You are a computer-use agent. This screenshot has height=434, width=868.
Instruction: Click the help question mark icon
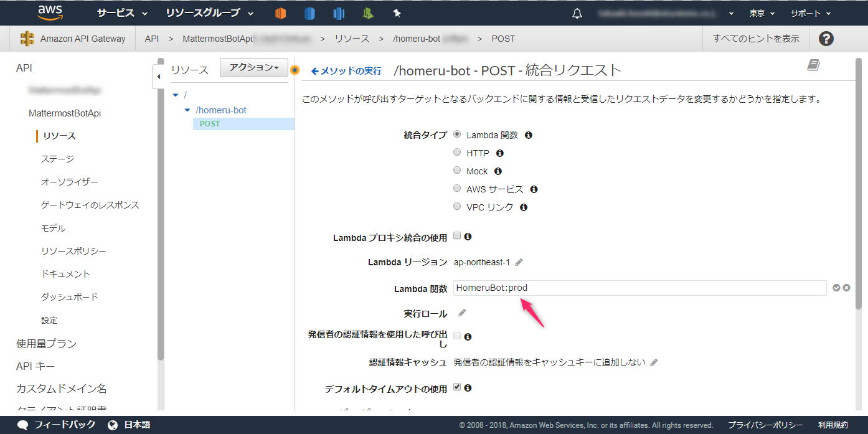tap(826, 39)
